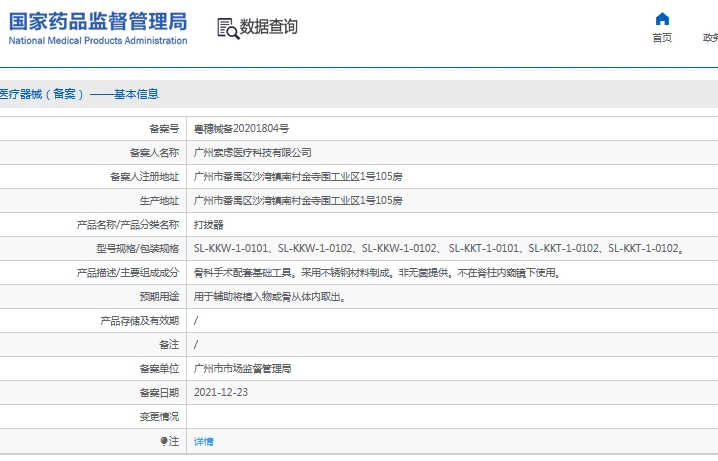Click the home icon above 首页

tap(662, 19)
